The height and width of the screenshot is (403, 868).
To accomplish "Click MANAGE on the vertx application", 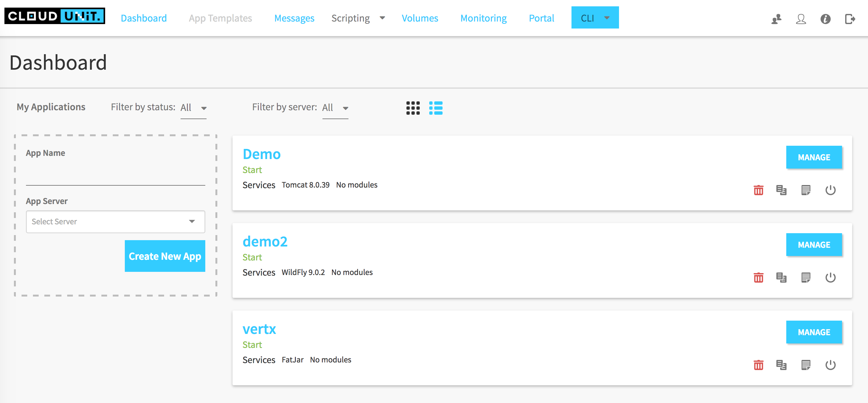I will (x=814, y=332).
